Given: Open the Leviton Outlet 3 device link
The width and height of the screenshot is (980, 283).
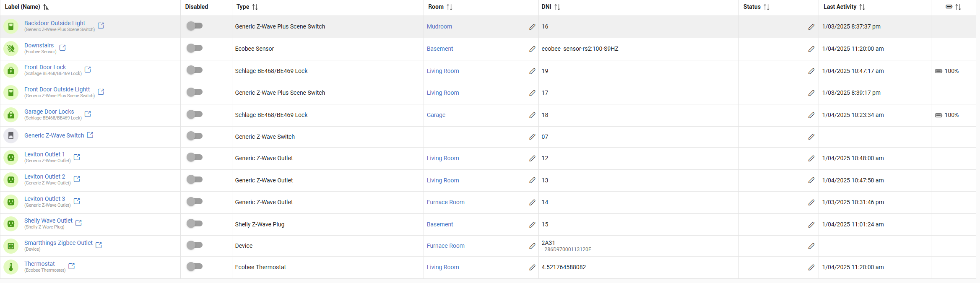Looking at the screenshot, I should pyautogui.click(x=44, y=199).
